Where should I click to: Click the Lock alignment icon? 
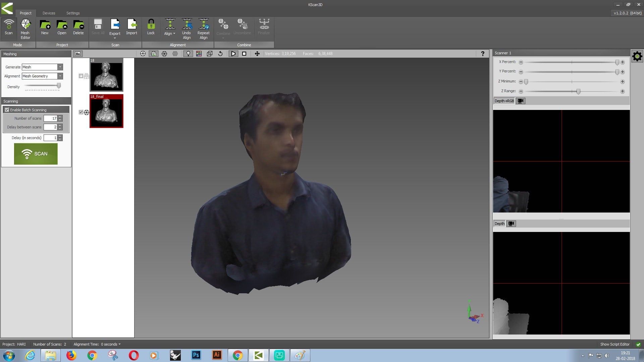pos(151,27)
